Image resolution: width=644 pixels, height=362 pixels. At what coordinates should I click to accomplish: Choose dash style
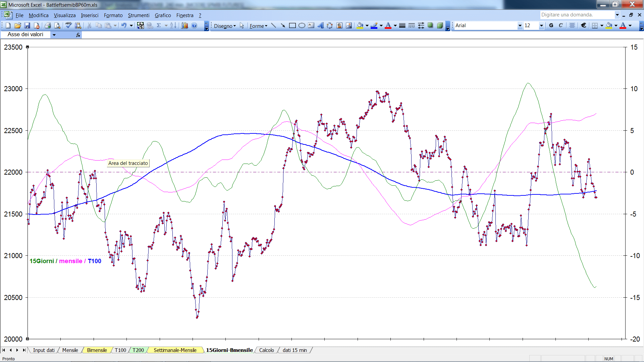[412, 25]
